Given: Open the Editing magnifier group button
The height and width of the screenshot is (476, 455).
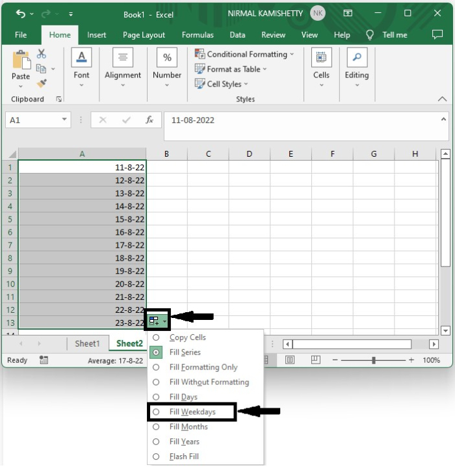Looking at the screenshot, I should tap(357, 68).
